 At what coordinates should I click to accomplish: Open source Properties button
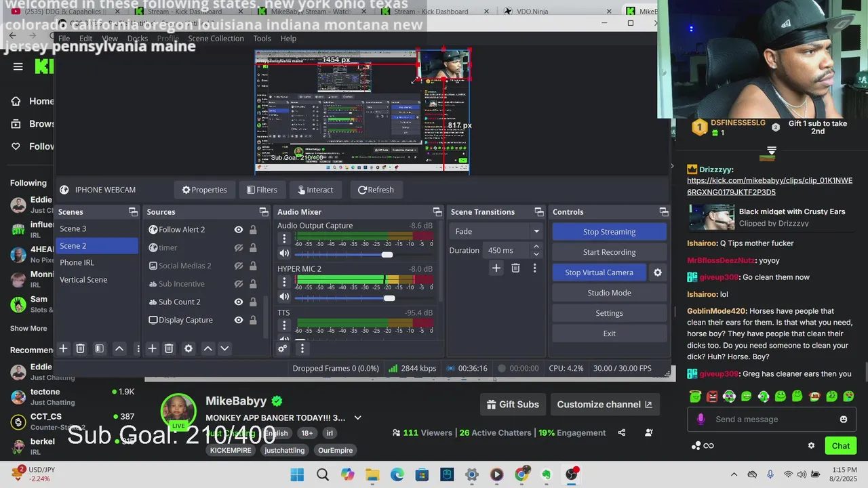click(x=205, y=190)
